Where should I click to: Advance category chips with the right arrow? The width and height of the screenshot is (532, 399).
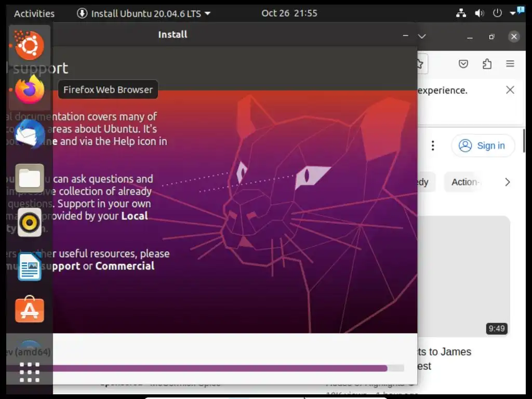tap(507, 182)
